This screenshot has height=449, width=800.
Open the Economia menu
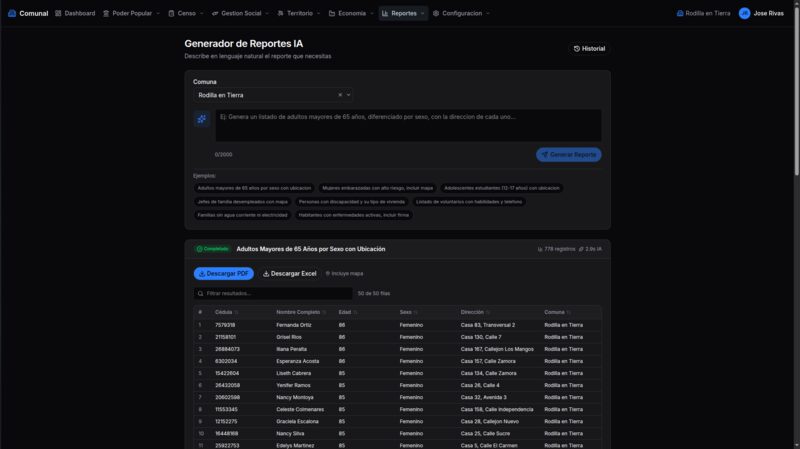tap(351, 13)
